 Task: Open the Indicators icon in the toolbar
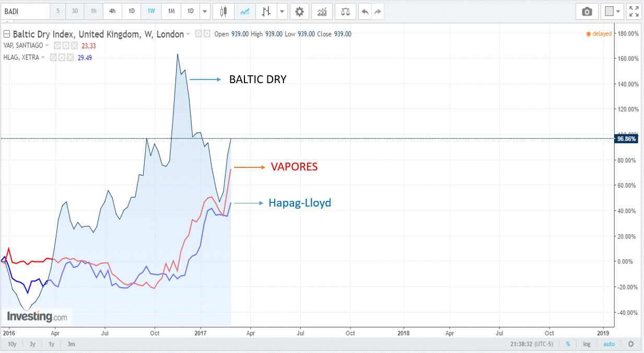pos(322,11)
